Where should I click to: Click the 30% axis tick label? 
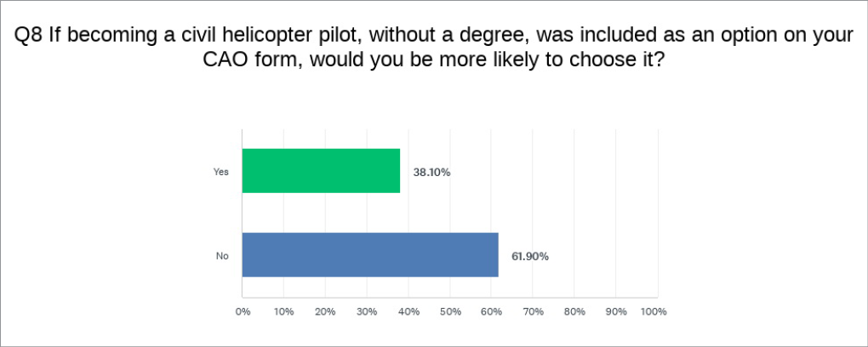click(367, 311)
